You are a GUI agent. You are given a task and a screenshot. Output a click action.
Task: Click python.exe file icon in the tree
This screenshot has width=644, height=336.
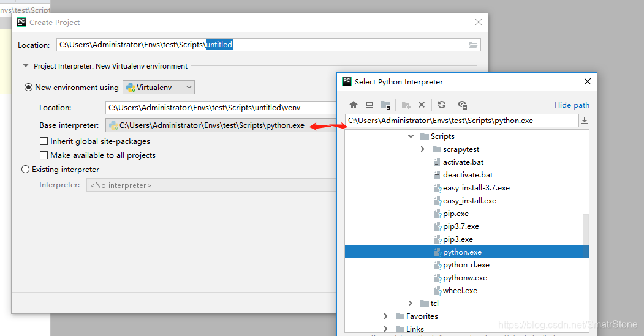tap(438, 252)
